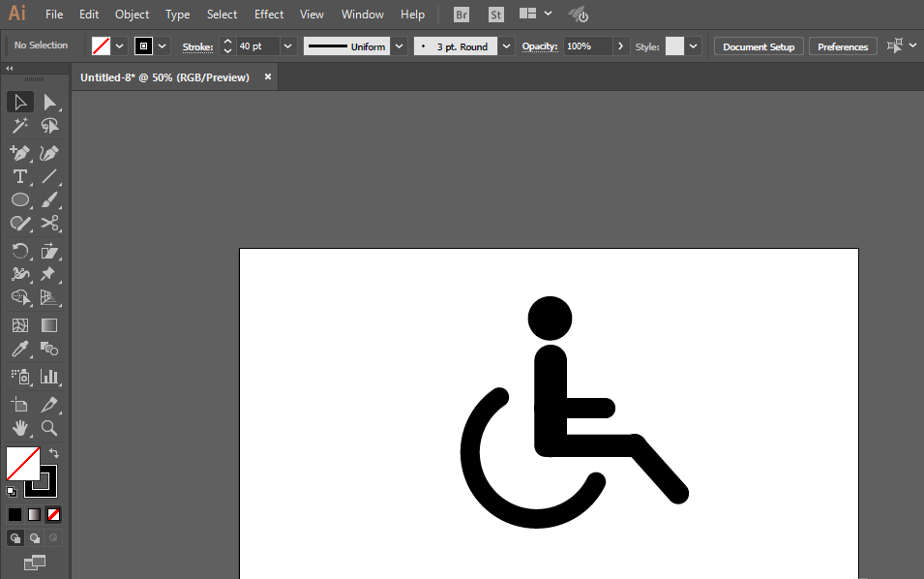
Task: Set paint to None mode
Action: (53, 515)
